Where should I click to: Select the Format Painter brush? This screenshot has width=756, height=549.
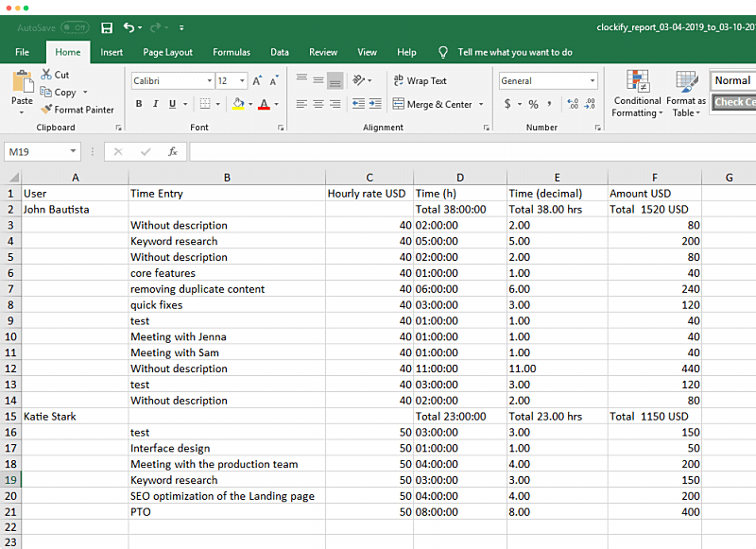(46, 109)
